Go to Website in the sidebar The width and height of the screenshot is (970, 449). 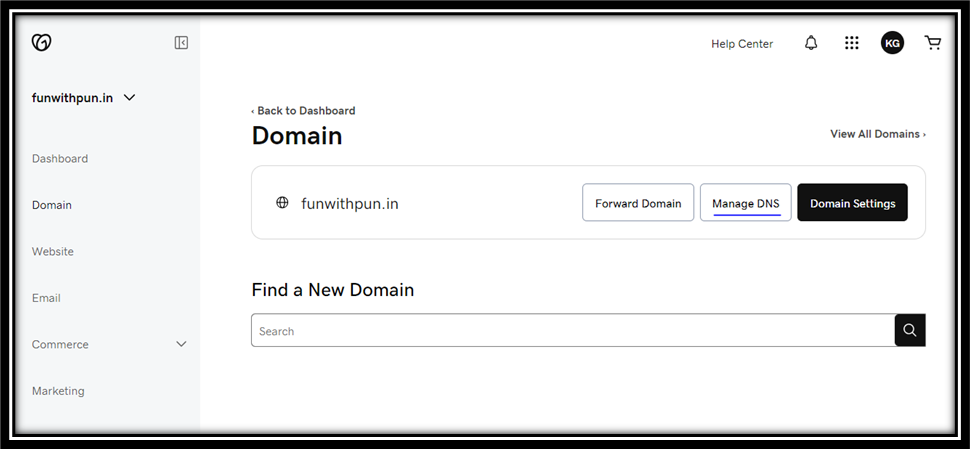[x=53, y=251]
